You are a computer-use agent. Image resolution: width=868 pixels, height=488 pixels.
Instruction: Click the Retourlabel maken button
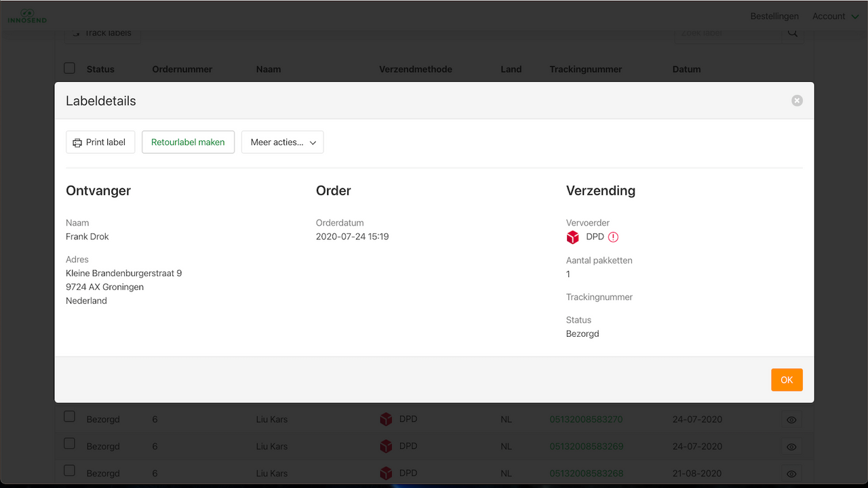[188, 142]
